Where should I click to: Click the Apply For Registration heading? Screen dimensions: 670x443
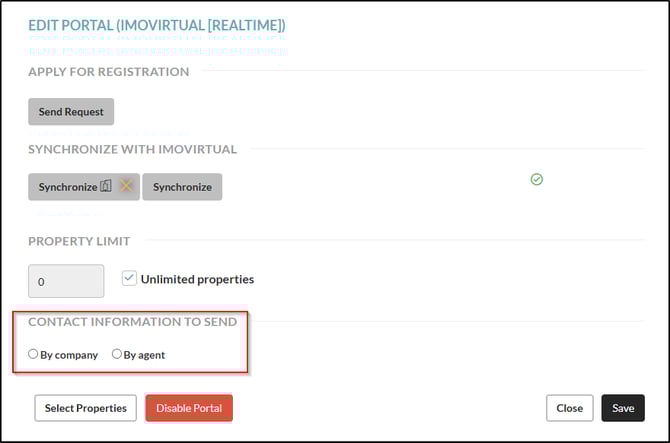(108, 72)
